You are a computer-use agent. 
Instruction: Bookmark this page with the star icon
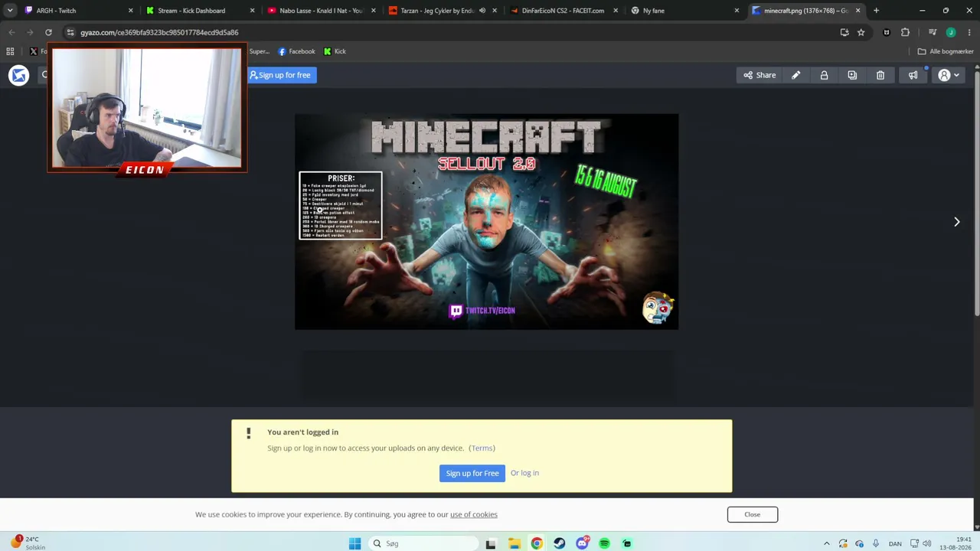click(861, 32)
